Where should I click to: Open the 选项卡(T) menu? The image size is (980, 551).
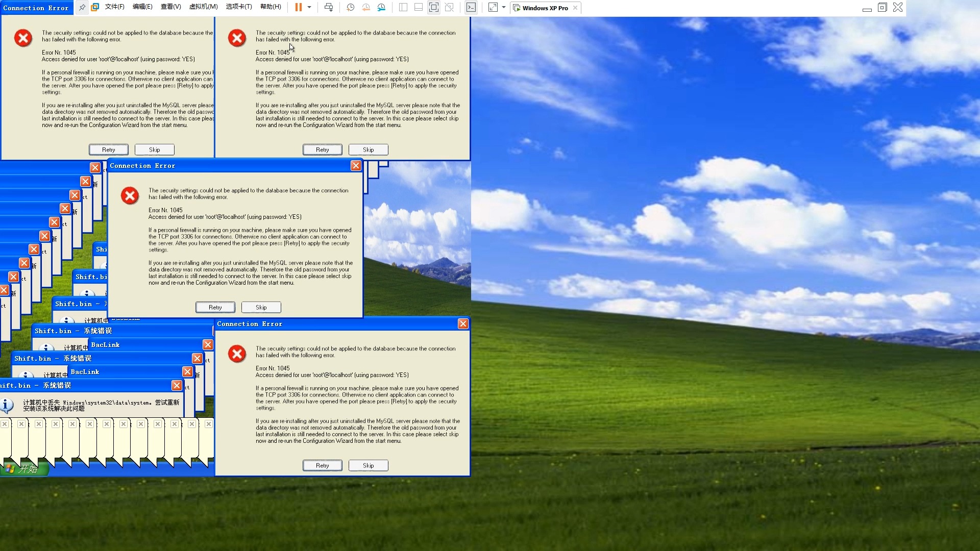pos(239,7)
